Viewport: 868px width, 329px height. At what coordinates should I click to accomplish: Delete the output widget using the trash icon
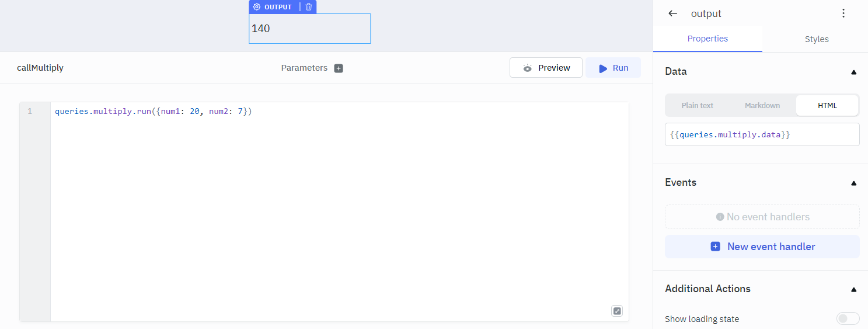309,7
